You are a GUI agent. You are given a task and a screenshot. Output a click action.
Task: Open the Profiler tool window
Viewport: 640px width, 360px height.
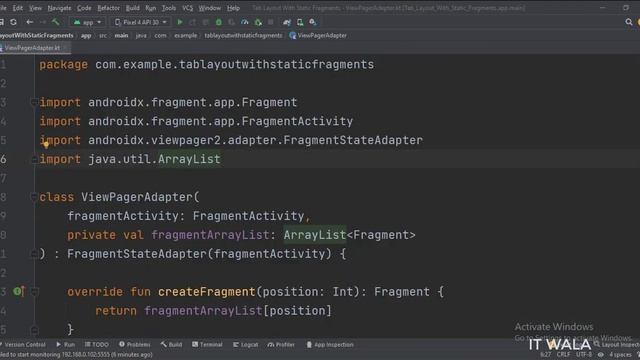pyautogui.click(x=281, y=345)
